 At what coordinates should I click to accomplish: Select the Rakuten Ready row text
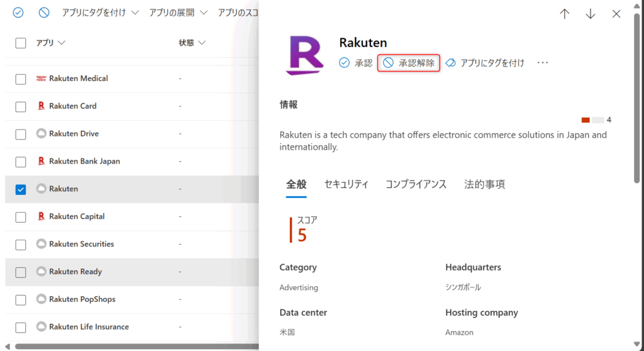(x=75, y=271)
